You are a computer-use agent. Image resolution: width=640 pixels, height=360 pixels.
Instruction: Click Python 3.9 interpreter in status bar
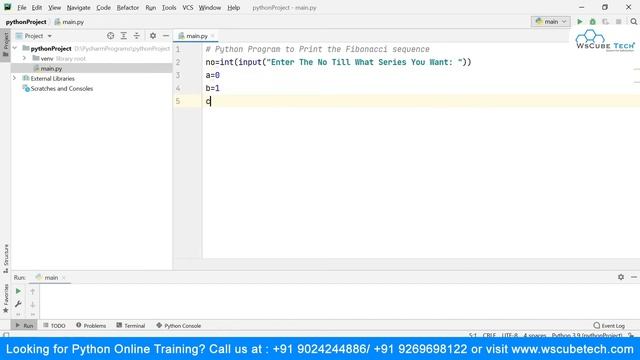[x=587, y=336]
